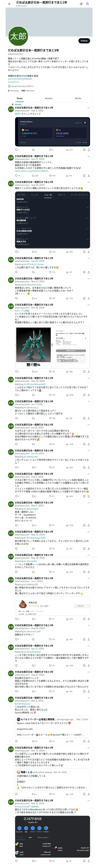Click Translate bio

[x=14, y=82]
